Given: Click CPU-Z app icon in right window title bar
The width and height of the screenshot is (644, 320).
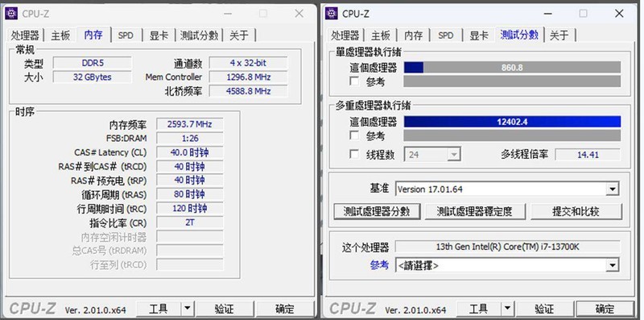Looking at the screenshot, I should pos(332,14).
